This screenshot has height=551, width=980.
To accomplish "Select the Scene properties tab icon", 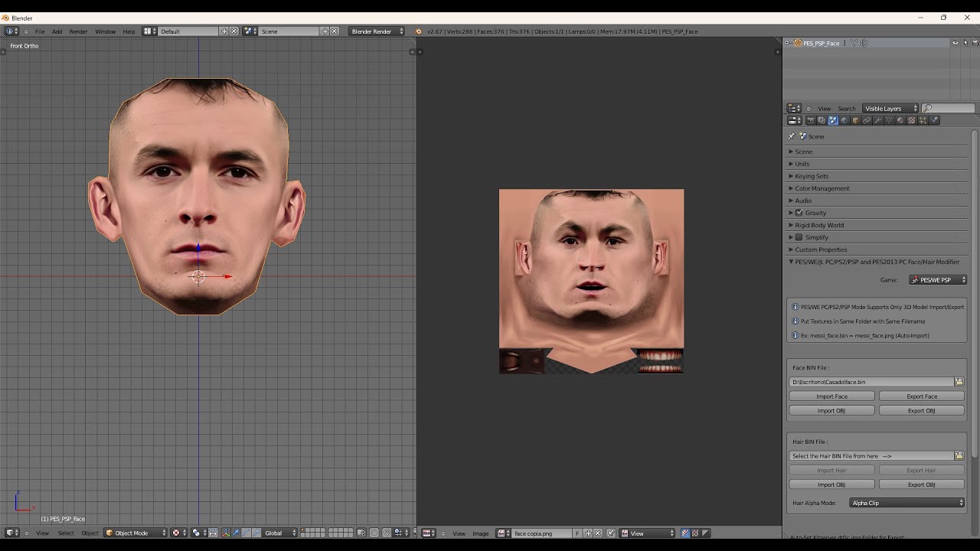I will click(x=833, y=120).
